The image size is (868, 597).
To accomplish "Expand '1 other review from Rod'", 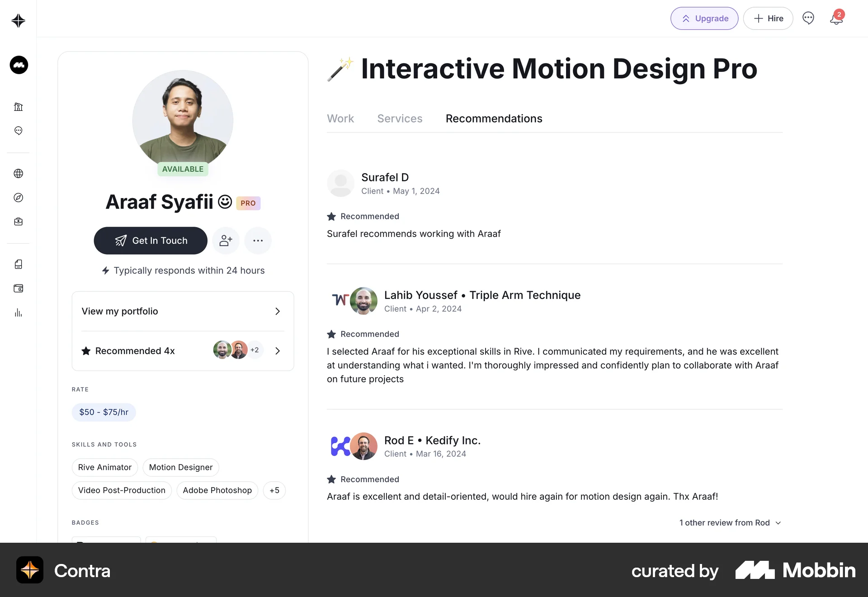I will tap(730, 523).
